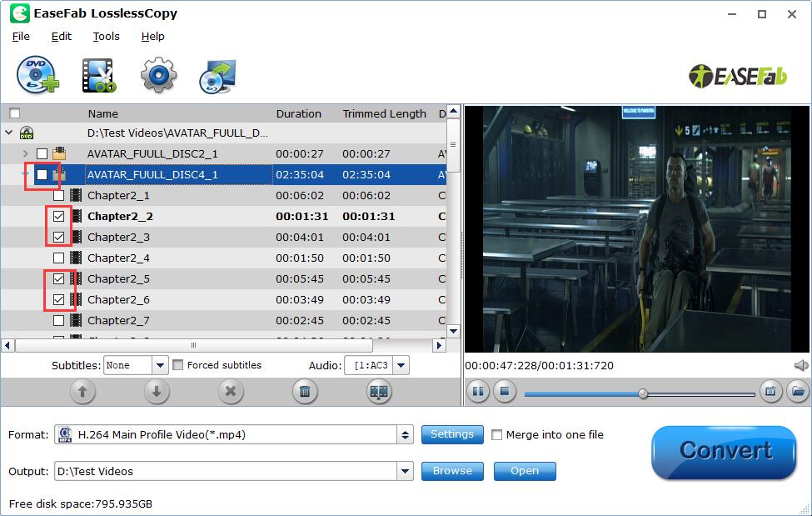Open the Tools menu

pos(106,37)
